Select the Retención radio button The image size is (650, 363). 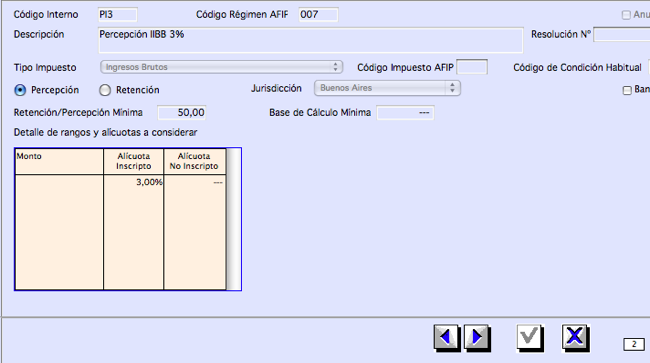pos(105,90)
